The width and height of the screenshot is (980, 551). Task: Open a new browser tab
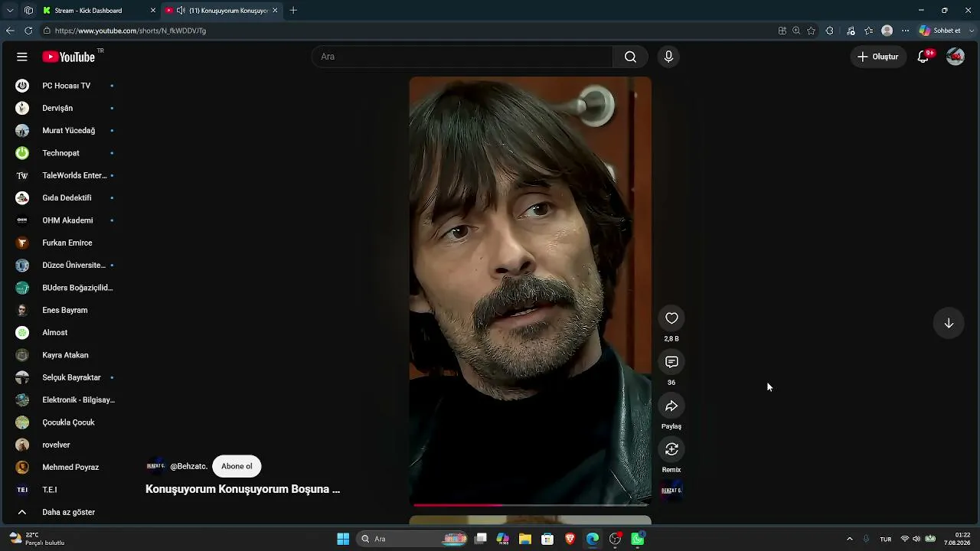293,11
